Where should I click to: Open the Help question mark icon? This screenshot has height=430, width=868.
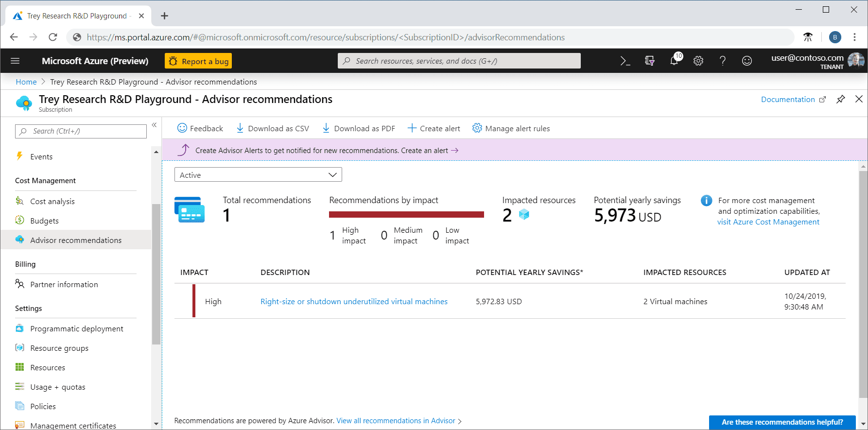pyautogui.click(x=723, y=61)
